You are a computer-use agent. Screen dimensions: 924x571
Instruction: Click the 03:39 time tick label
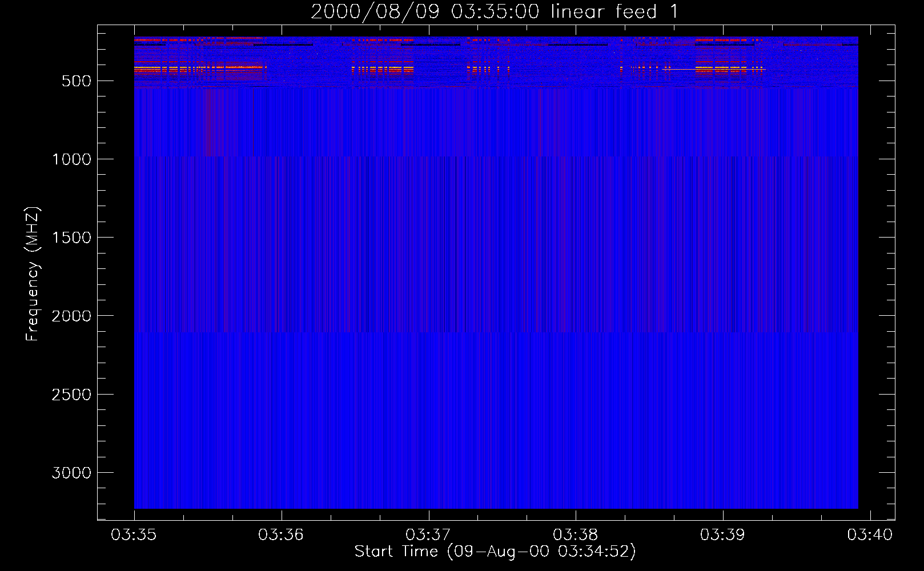click(x=723, y=535)
